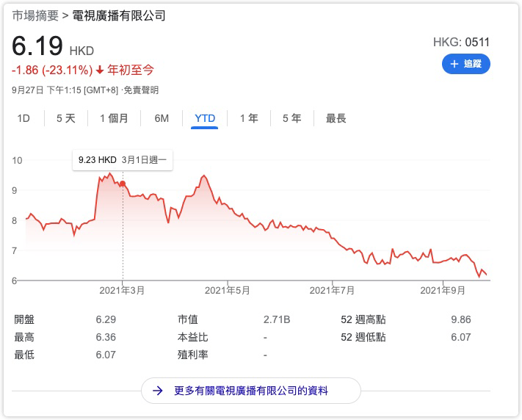Image resolution: width=522 pixels, height=420 pixels.
Task: Click the 10 y-axis label
Action: [x=17, y=161]
